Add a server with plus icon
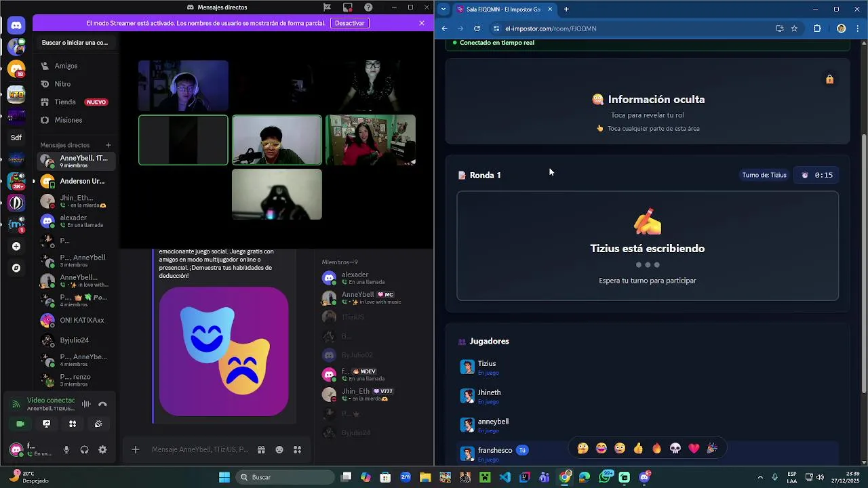 click(x=16, y=246)
